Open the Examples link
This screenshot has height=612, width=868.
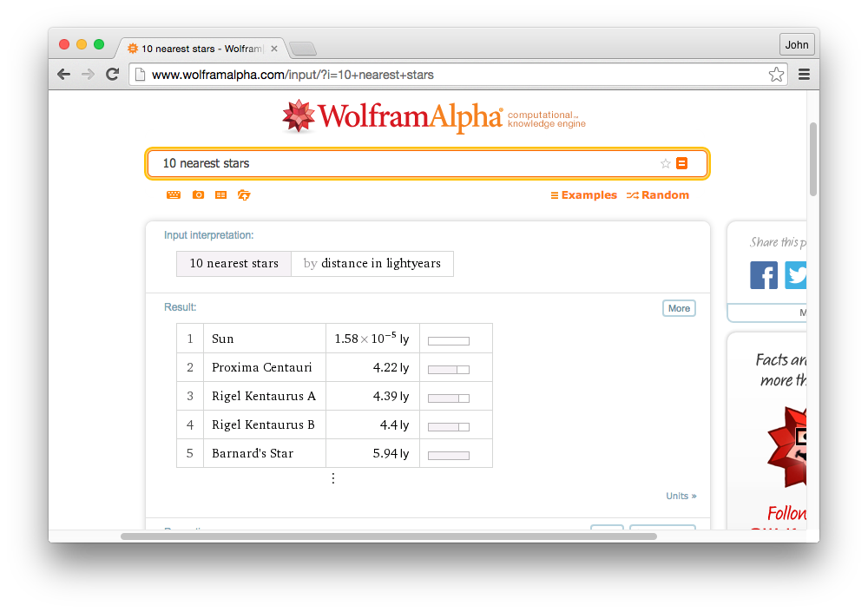pyautogui.click(x=583, y=195)
